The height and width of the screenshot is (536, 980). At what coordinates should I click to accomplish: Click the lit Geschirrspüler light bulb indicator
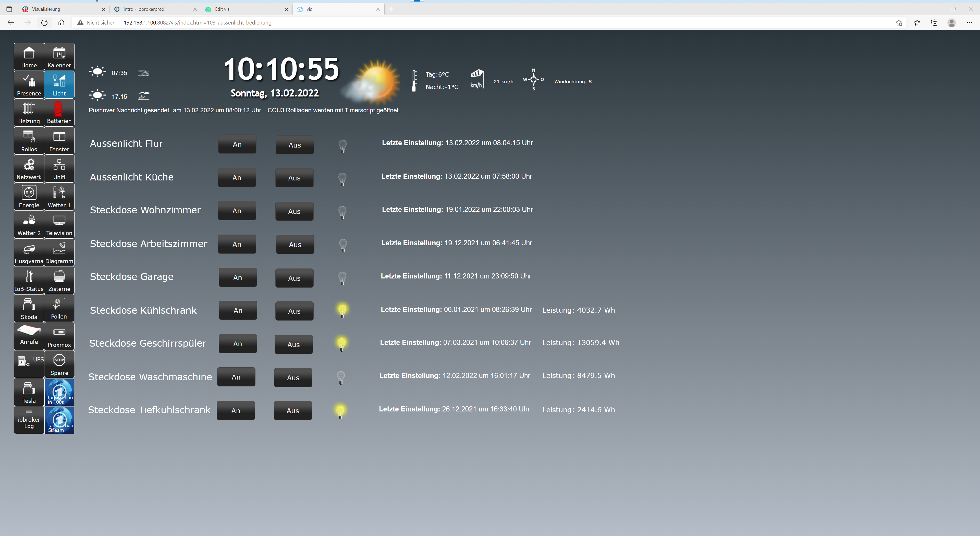pos(341,344)
